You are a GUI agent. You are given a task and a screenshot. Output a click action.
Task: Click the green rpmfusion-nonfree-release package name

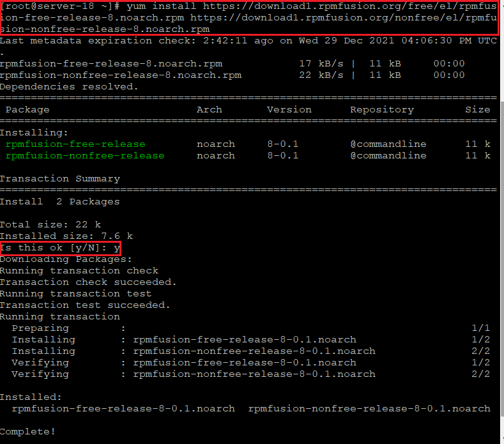click(x=85, y=156)
